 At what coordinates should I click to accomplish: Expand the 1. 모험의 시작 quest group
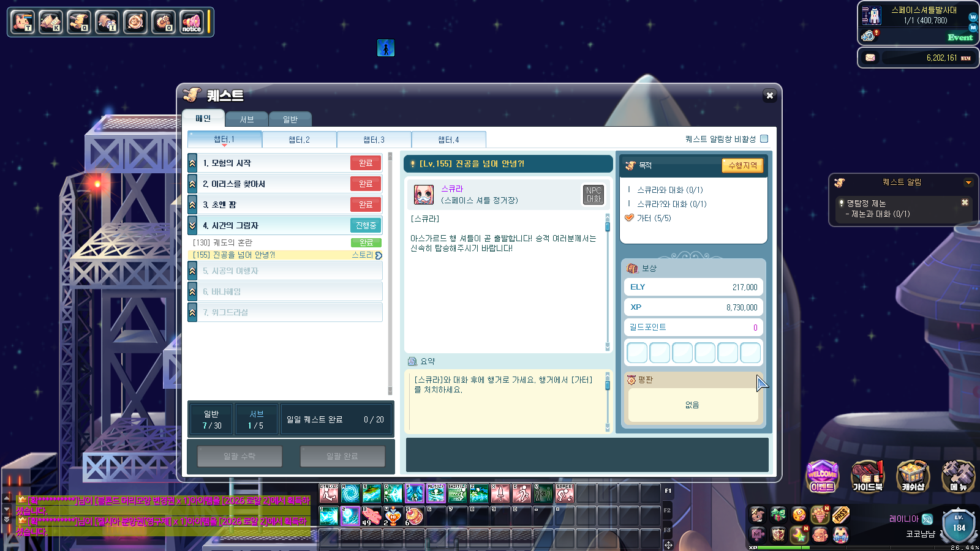point(192,163)
